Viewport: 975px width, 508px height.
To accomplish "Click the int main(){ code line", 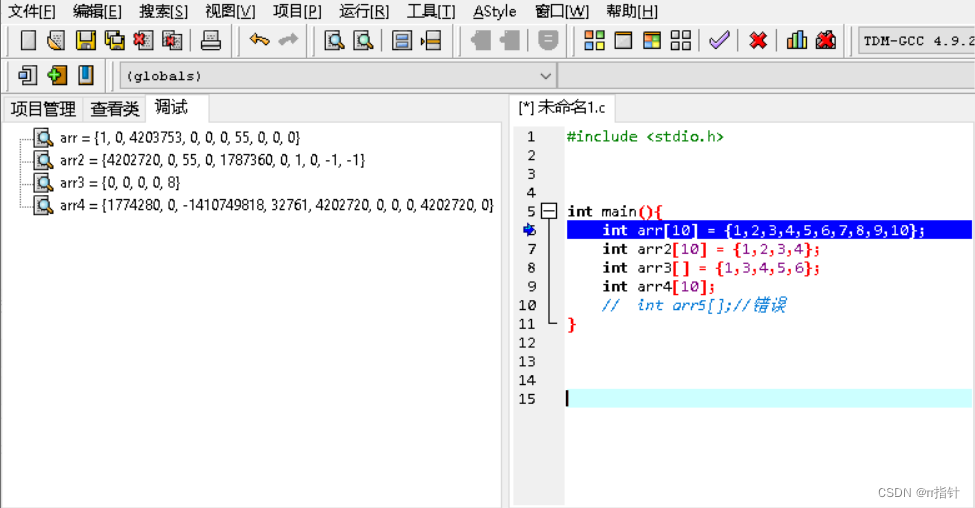I will tap(614, 211).
